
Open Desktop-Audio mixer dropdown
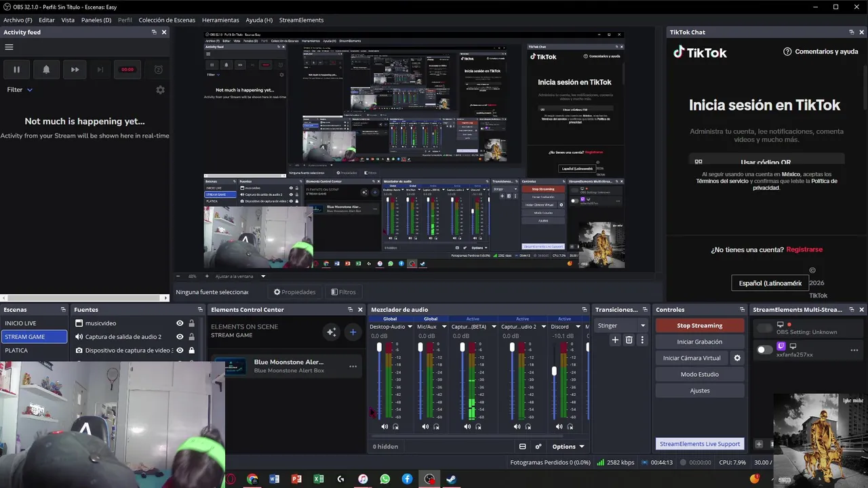[409, 327]
